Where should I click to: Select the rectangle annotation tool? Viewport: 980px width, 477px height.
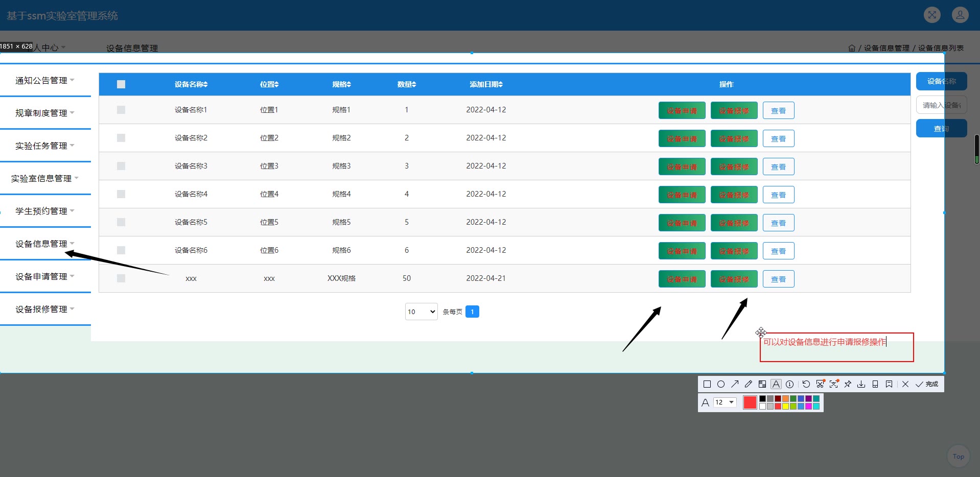click(x=707, y=384)
